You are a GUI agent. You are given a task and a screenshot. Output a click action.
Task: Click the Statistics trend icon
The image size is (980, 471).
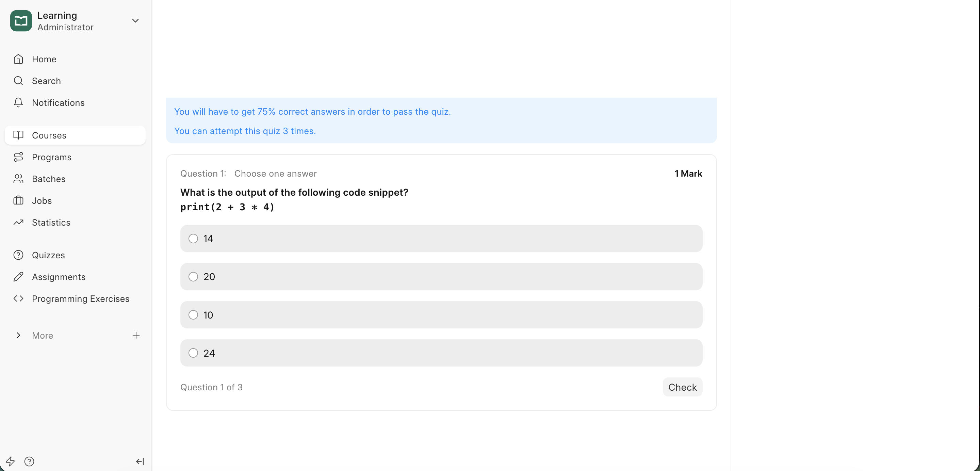coord(18,222)
